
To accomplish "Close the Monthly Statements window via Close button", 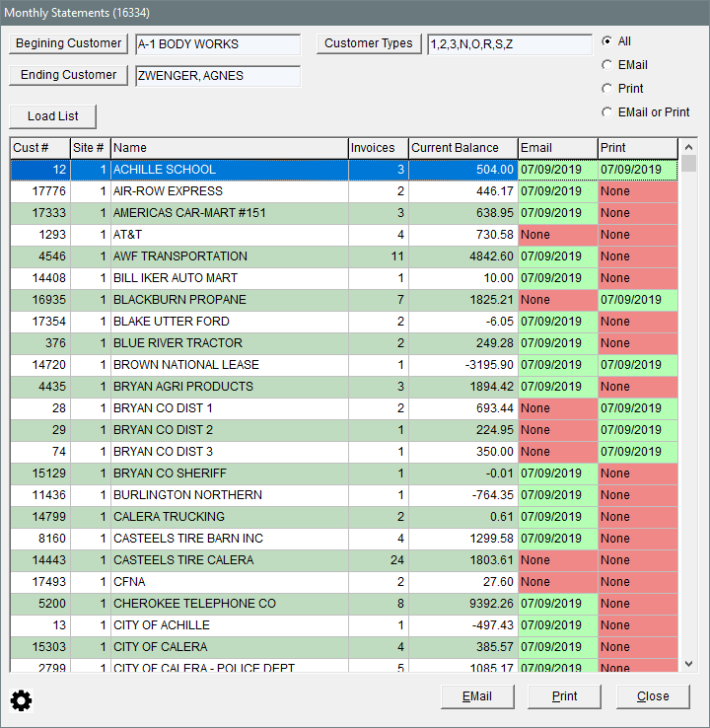I will point(653,696).
